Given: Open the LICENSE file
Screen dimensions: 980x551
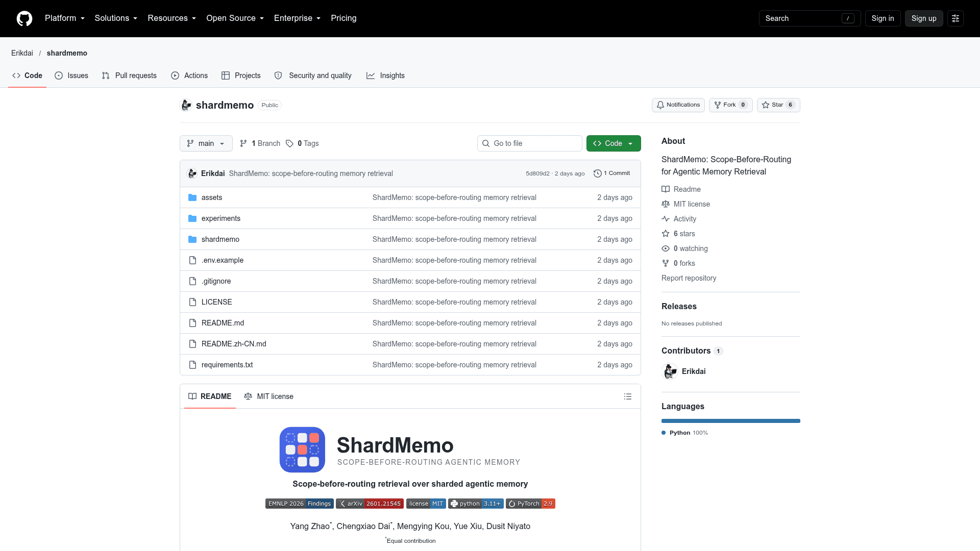Looking at the screenshot, I should click(x=217, y=302).
